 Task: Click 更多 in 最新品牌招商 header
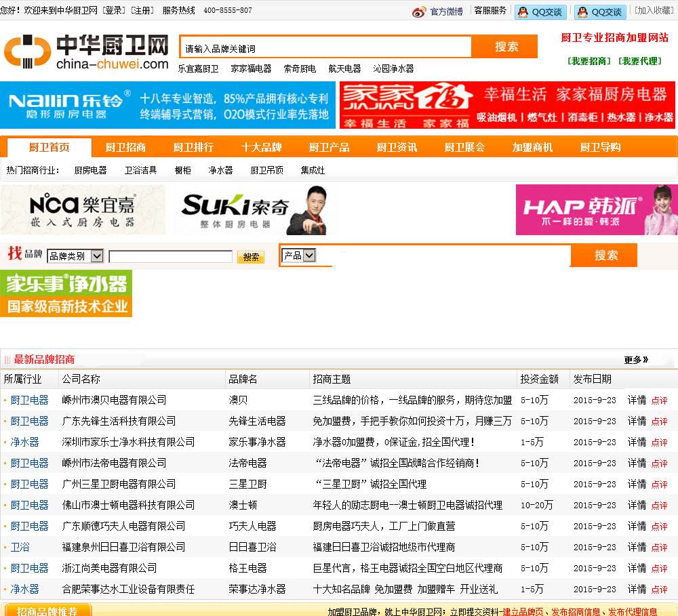tap(636, 360)
